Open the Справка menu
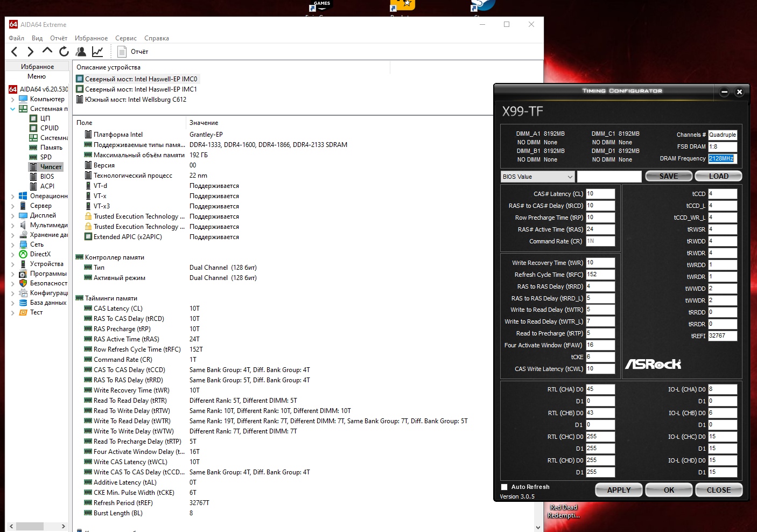 point(157,38)
